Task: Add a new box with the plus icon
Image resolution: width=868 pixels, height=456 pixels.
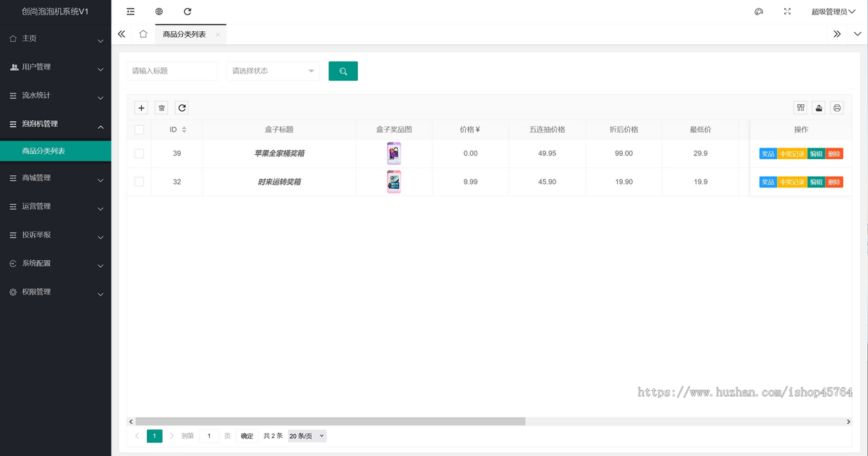Action: point(142,108)
